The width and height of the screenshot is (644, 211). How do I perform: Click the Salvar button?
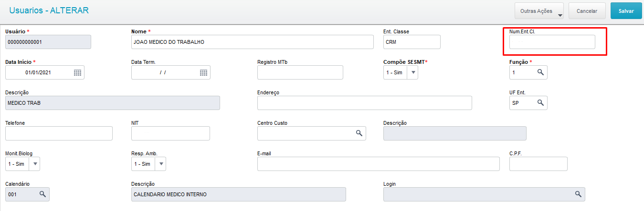(626, 11)
